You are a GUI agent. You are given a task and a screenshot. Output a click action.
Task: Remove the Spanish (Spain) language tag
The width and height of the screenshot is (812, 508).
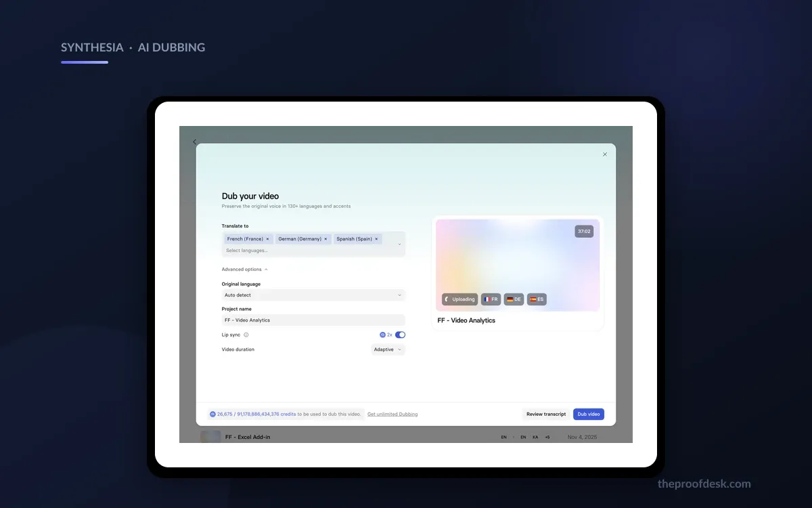376,239
